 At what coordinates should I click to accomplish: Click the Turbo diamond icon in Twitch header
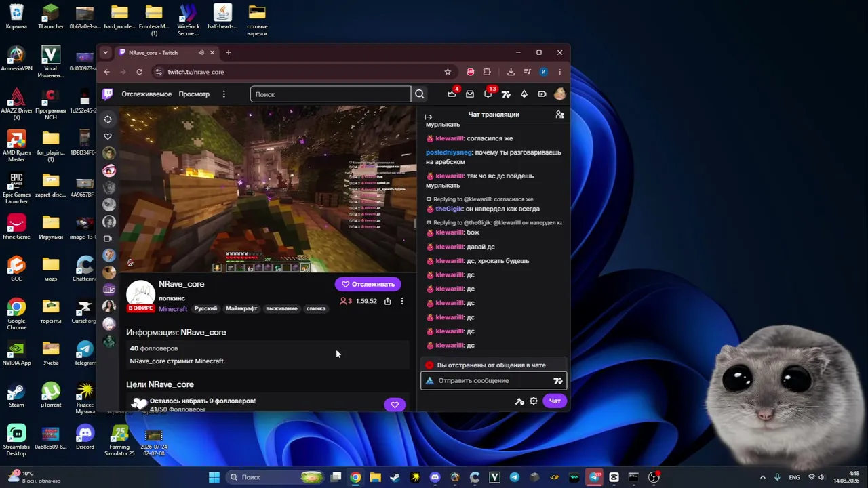pyautogui.click(x=524, y=94)
